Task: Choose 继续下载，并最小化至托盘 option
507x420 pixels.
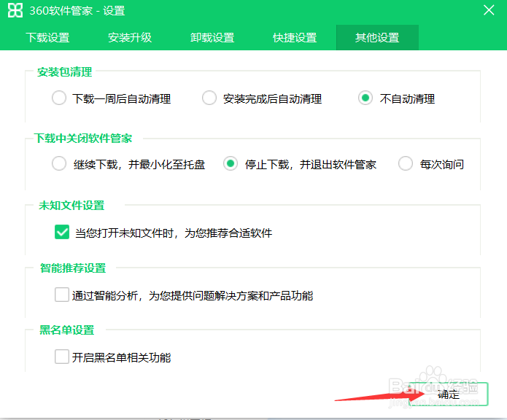Action: [x=59, y=163]
